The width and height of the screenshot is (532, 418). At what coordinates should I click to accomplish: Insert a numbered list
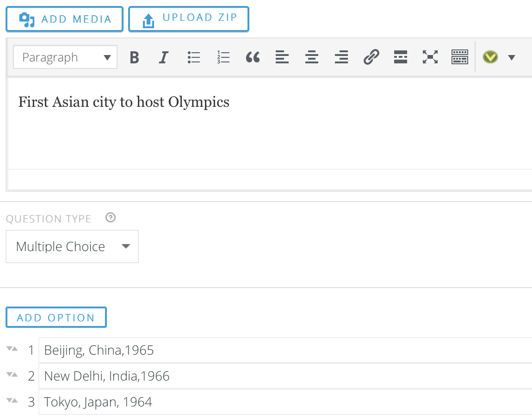(x=223, y=57)
